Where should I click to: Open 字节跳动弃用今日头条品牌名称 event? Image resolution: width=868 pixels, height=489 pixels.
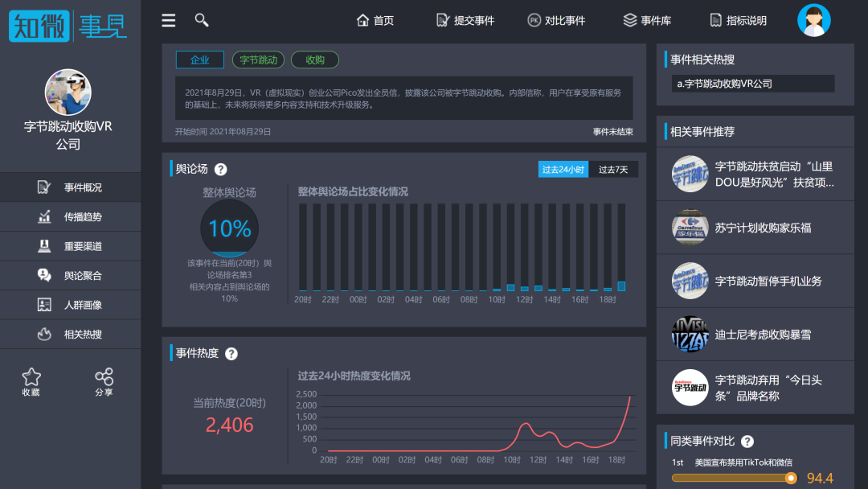pyautogui.click(x=755, y=388)
